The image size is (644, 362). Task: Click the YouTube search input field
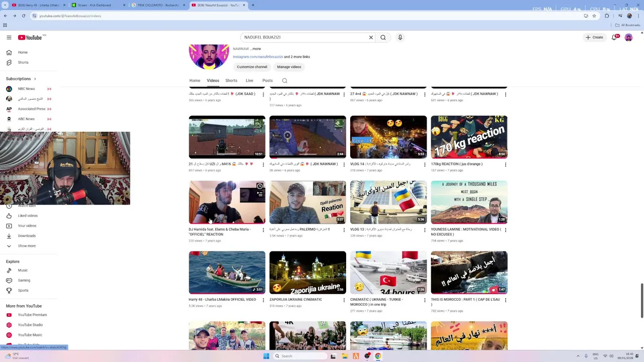click(x=303, y=37)
